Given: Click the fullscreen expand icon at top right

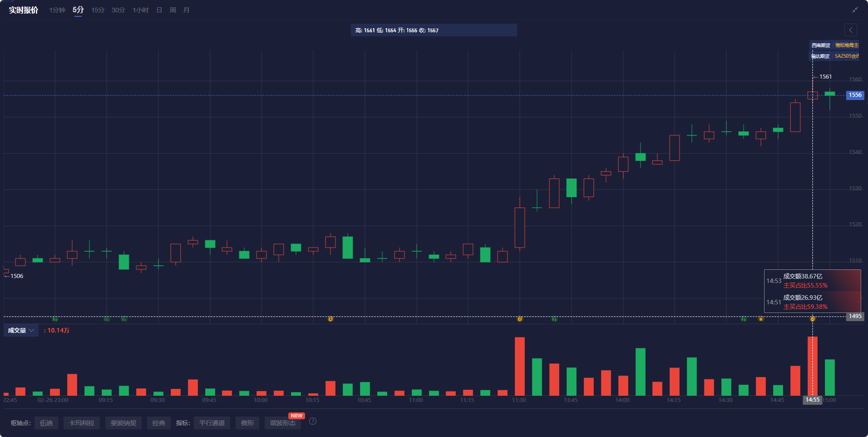Looking at the screenshot, I should [855, 10].
